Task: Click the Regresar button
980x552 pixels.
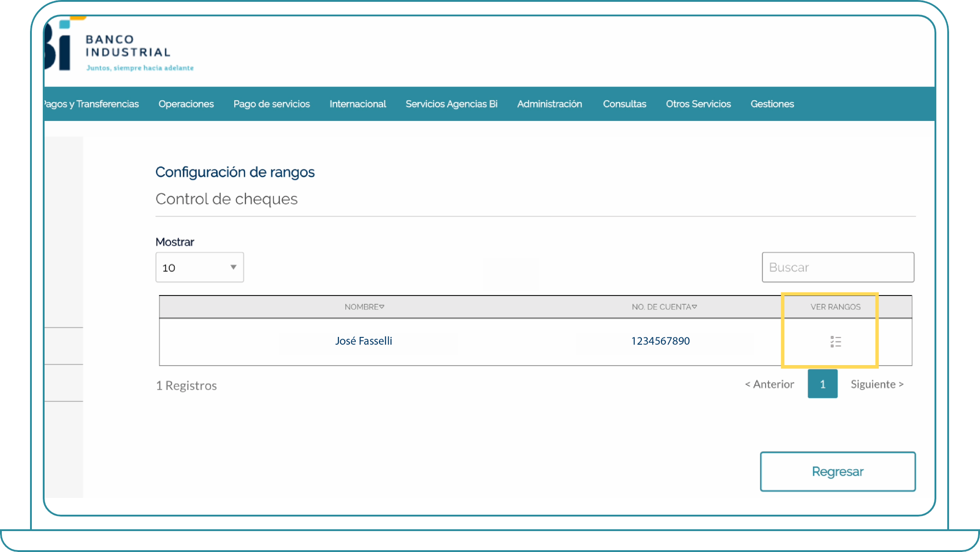Action: (x=838, y=472)
